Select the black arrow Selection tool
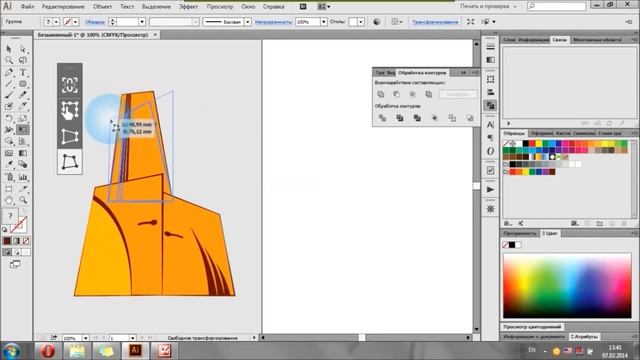Viewport: 640px width, 360px height. click(x=9, y=49)
